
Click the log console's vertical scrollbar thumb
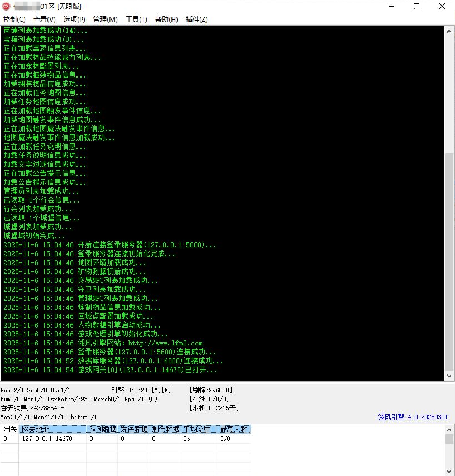pyautogui.click(x=449, y=262)
